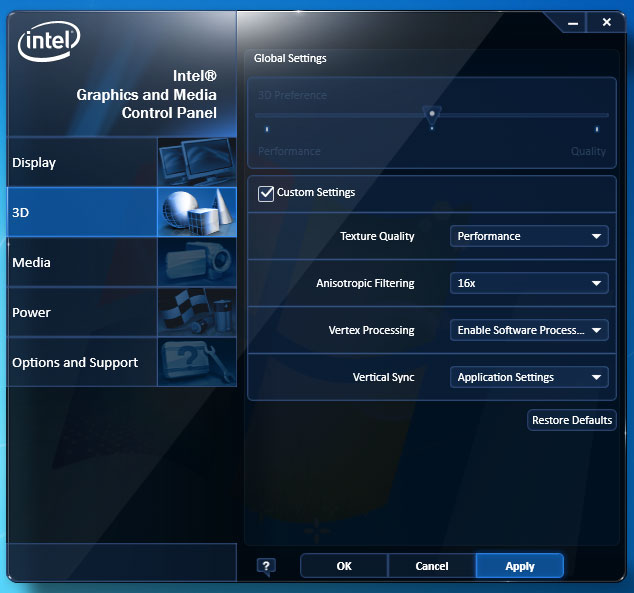Click the Apply button

520,566
